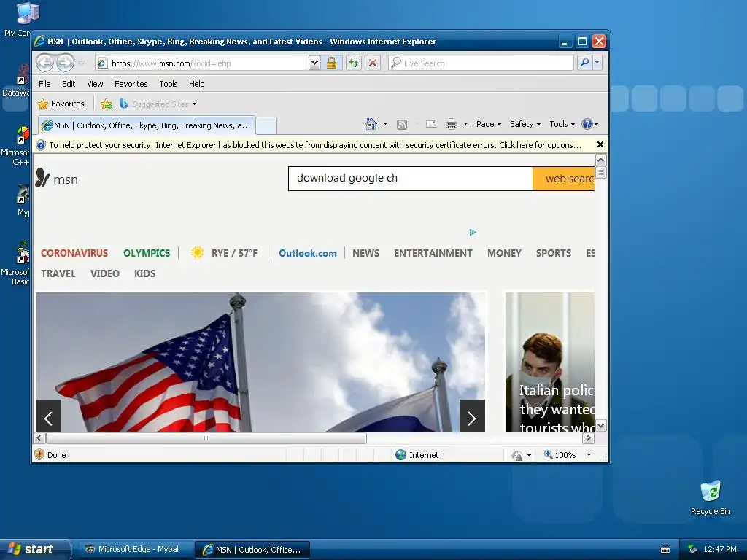Open the ENTERTAINMENT section link

[433, 253]
